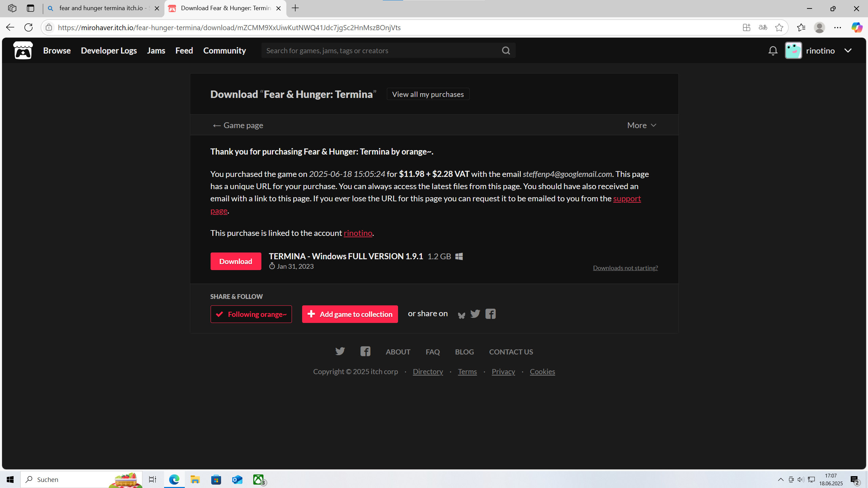The width and height of the screenshot is (868, 488).
Task: Click the browser back arrow
Action: coord(10,27)
